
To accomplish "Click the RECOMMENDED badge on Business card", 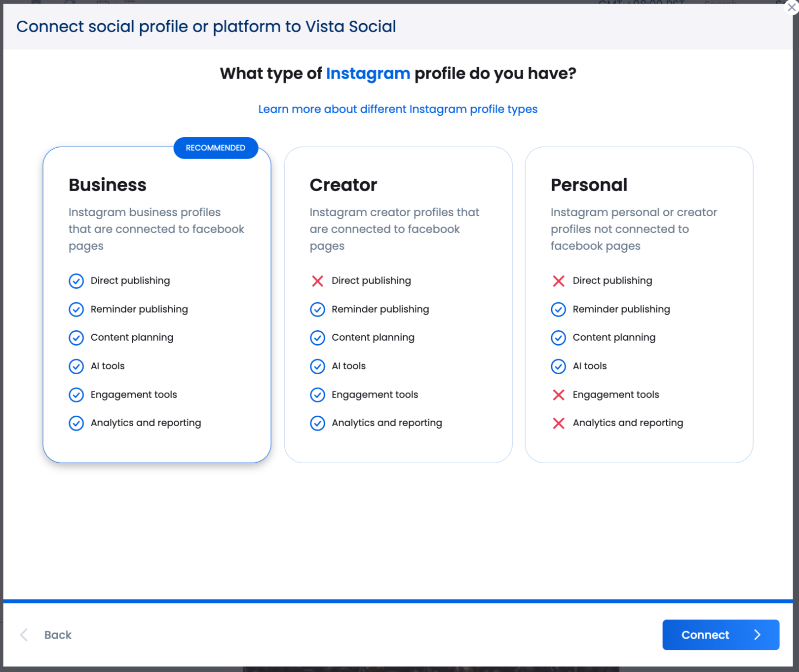I will pyautogui.click(x=216, y=148).
